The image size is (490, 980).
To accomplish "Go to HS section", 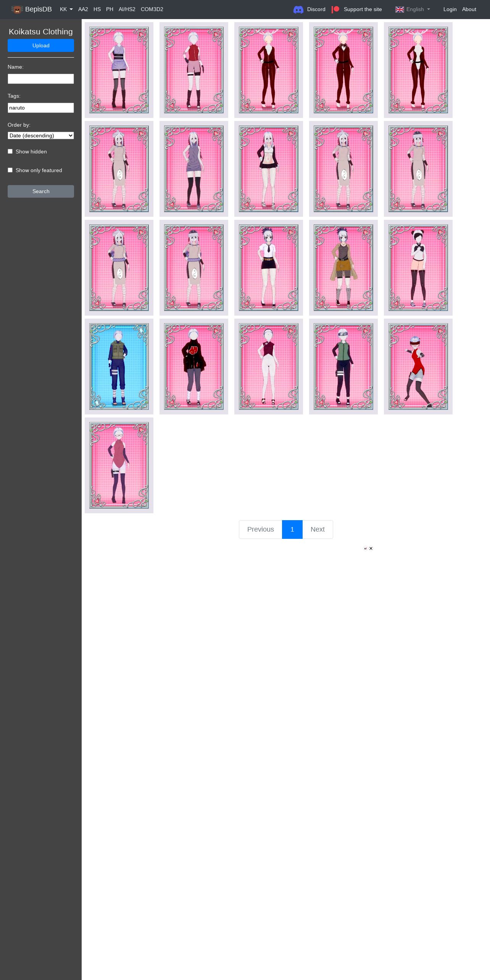I will pyautogui.click(x=97, y=10).
